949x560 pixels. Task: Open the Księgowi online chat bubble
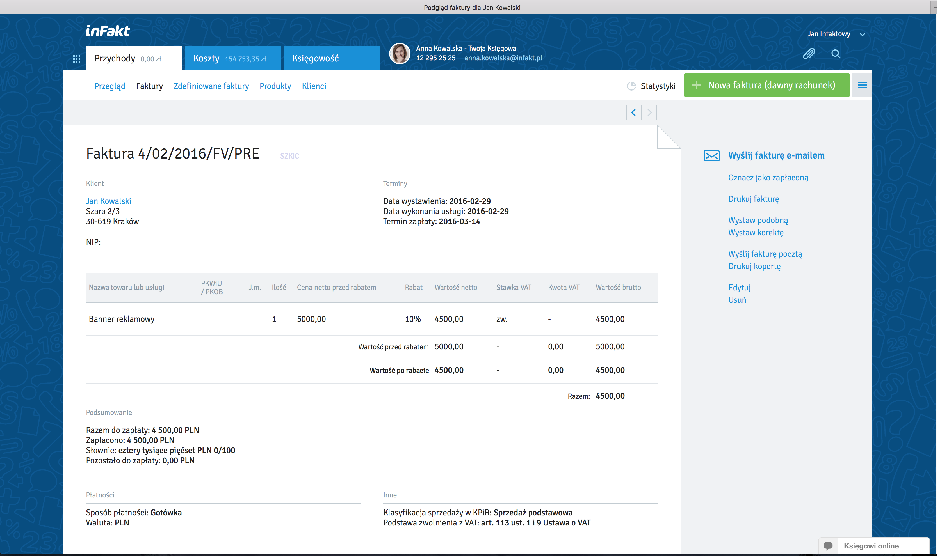(828, 546)
